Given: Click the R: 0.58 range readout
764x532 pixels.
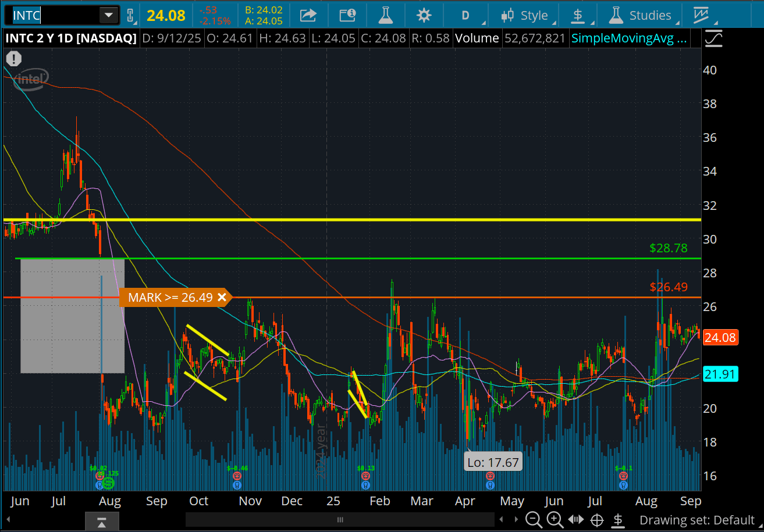Looking at the screenshot, I should (431, 39).
